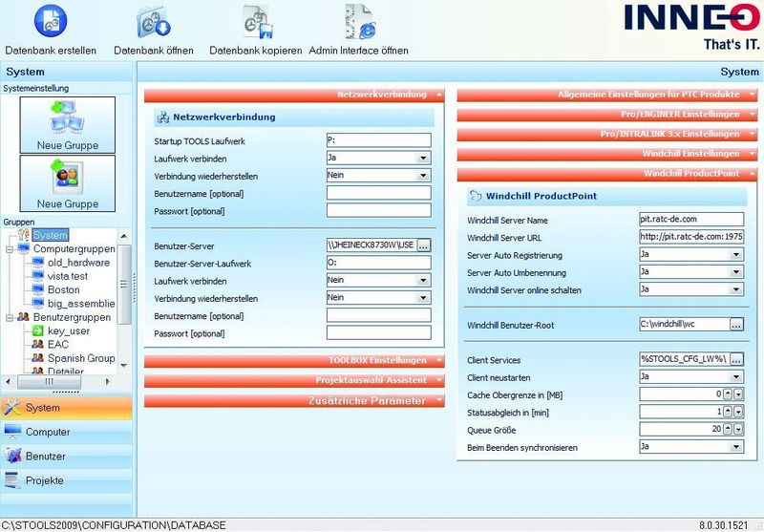764x532 pixels.
Task: Add new user group via second Neue Gruppe
Action: coord(68,183)
